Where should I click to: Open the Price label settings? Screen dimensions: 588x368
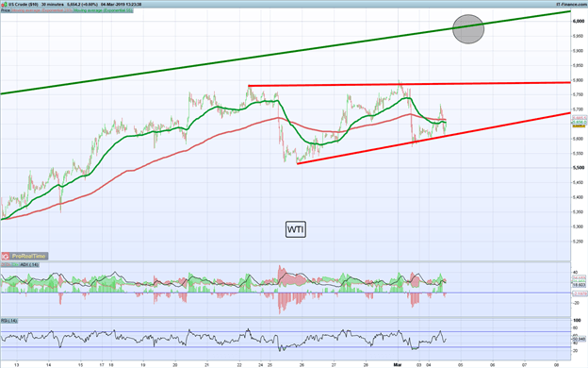click(6, 10)
